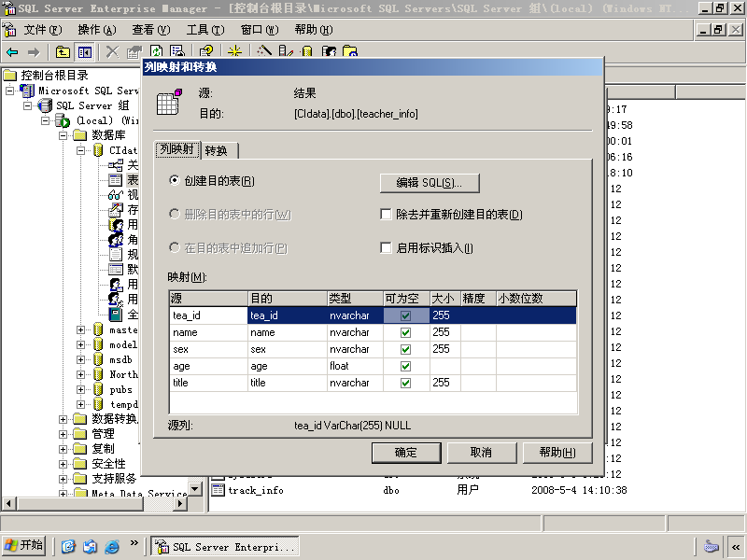Expand the model database node

pyautogui.click(x=81, y=344)
